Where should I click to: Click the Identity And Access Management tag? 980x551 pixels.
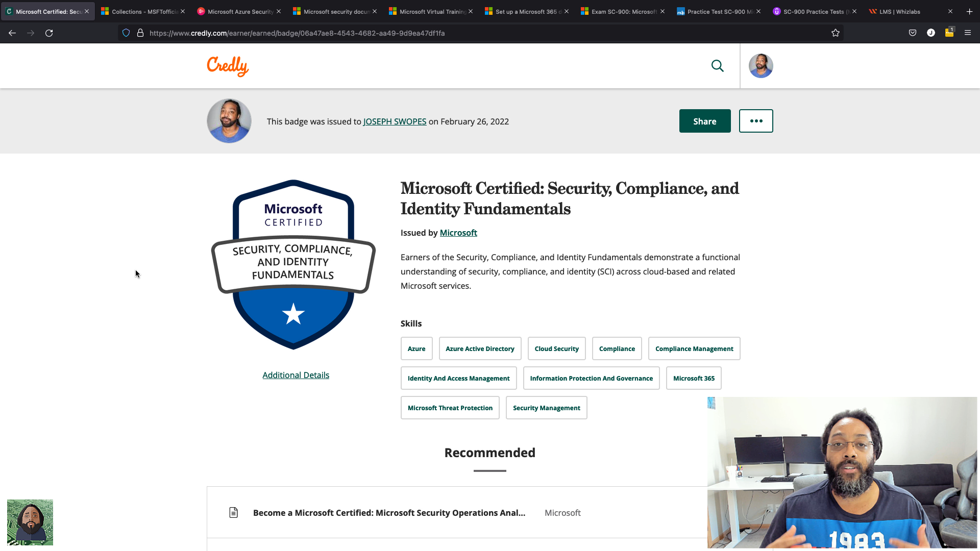[458, 378]
